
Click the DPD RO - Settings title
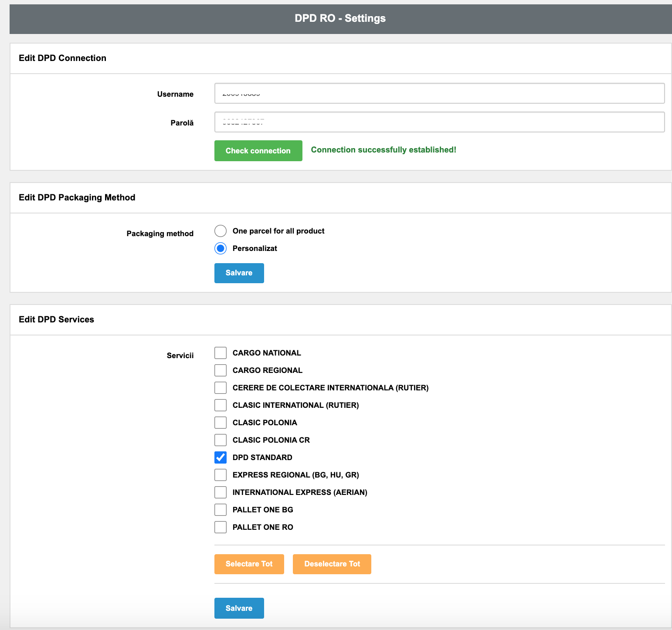point(340,18)
